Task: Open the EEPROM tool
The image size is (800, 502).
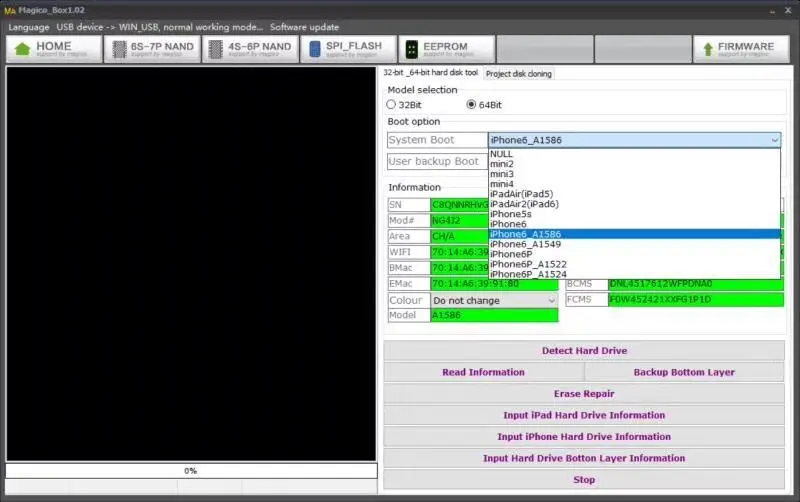Action: [446, 49]
